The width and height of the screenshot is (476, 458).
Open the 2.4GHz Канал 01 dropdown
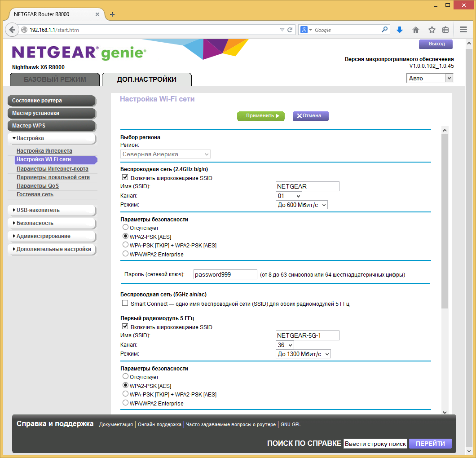tap(289, 196)
